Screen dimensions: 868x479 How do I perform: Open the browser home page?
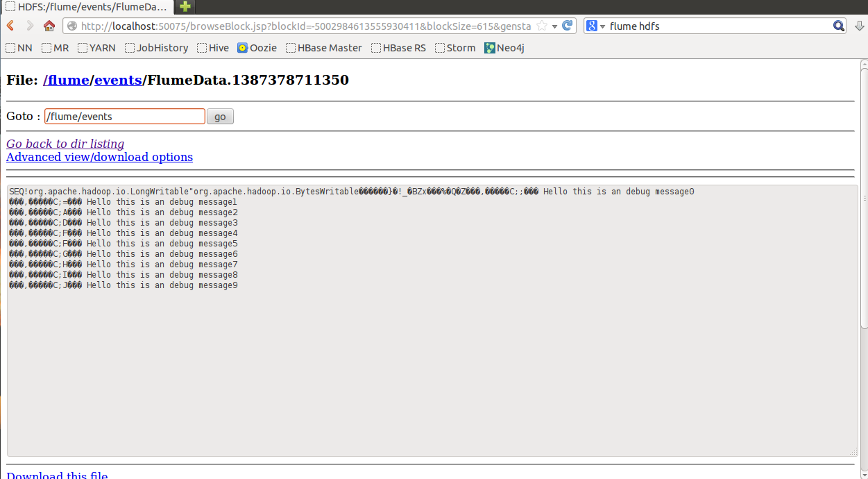(48, 26)
